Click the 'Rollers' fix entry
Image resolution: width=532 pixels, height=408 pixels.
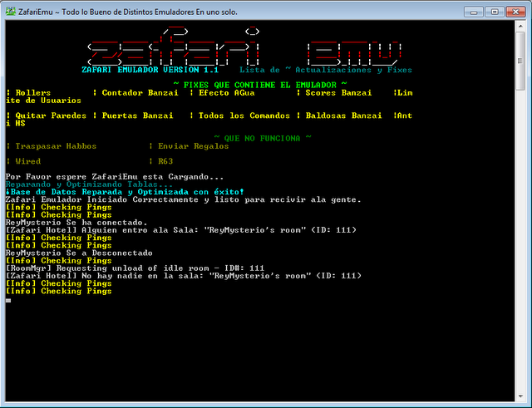coord(33,92)
